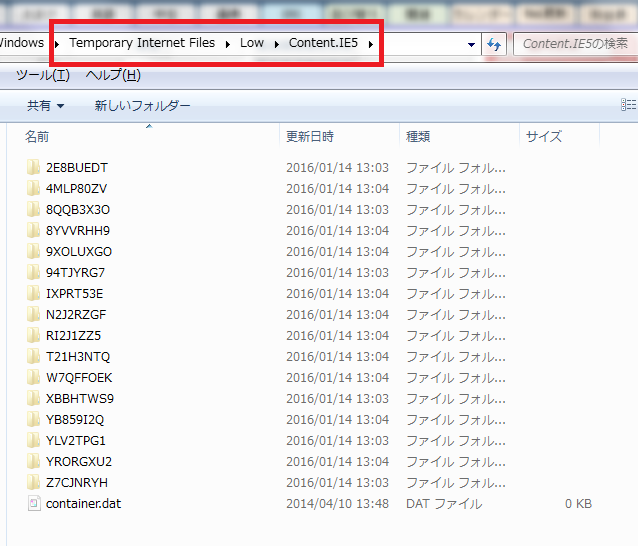Expand the arrow after the Content.IE5 breadcrumb
The width and height of the screenshot is (638, 546).
(x=371, y=44)
